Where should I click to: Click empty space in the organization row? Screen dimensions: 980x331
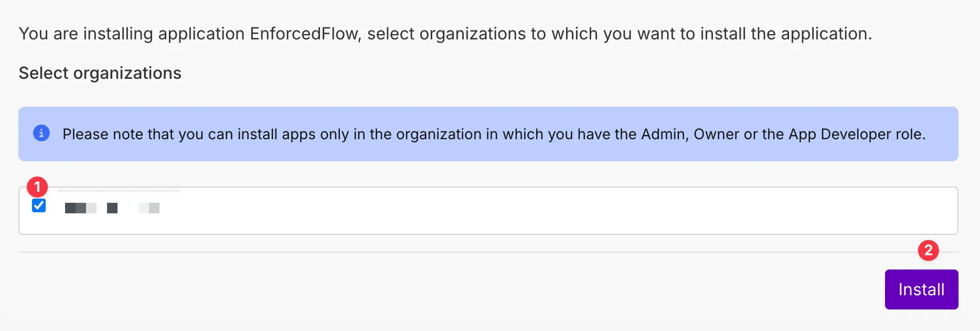[x=525, y=211]
